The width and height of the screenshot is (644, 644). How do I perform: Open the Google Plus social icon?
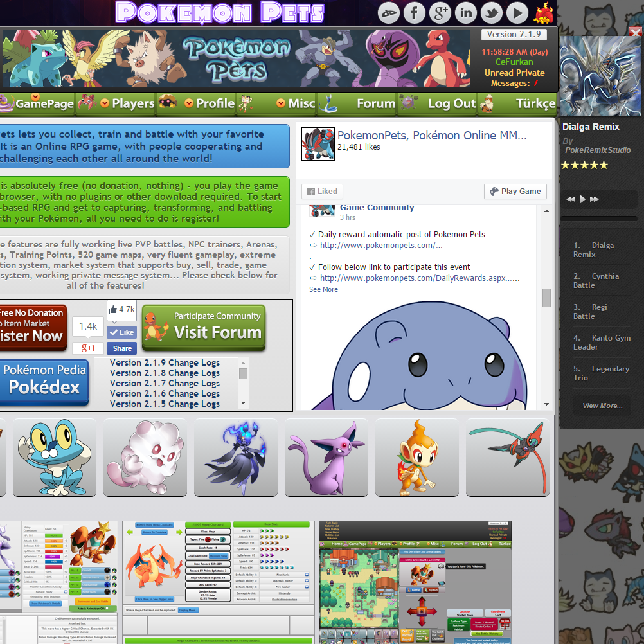[x=440, y=13]
